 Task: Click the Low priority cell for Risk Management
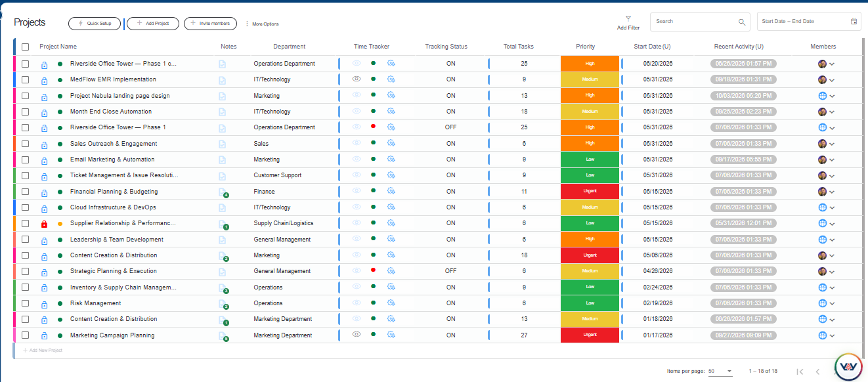590,303
